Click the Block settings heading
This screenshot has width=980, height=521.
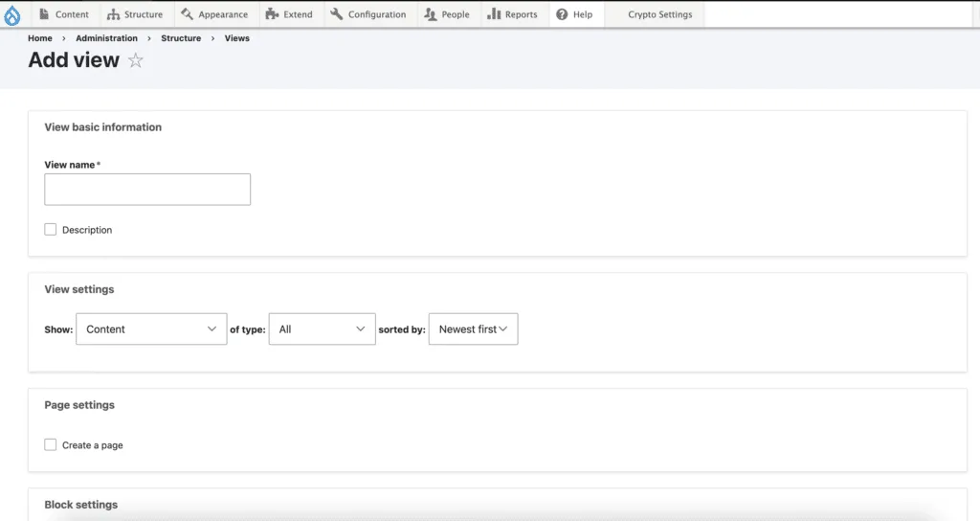point(81,505)
